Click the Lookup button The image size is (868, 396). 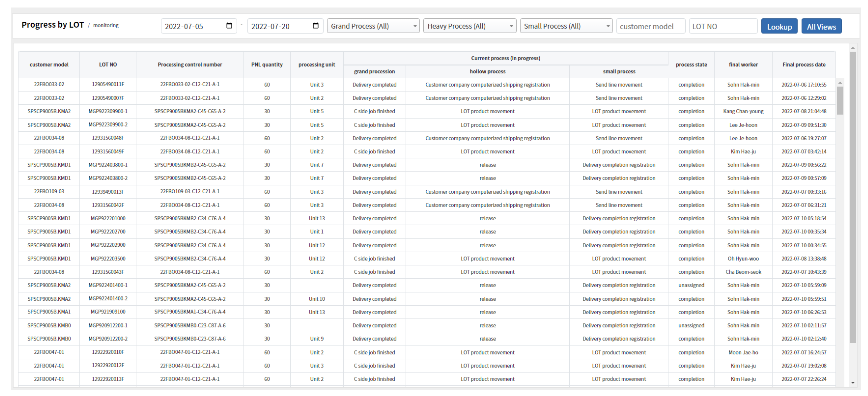point(779,27)
